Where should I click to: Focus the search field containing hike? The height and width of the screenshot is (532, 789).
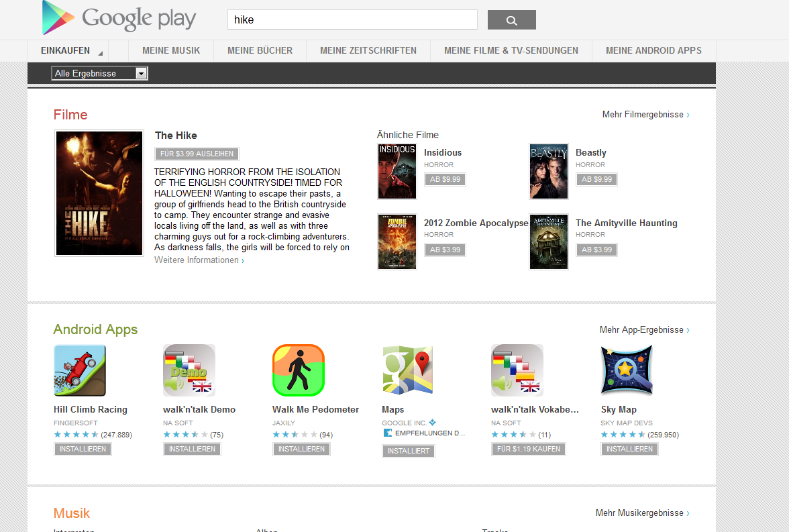(x=352, y=19)
